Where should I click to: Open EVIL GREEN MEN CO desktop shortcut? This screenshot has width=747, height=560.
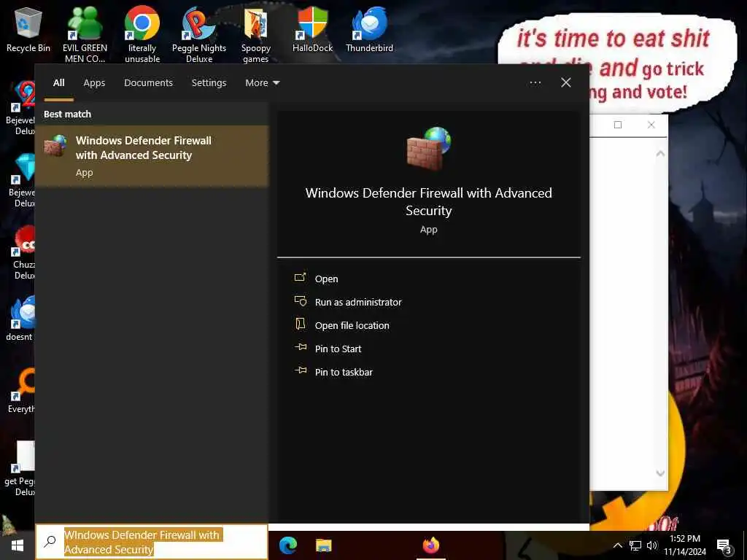85,34
